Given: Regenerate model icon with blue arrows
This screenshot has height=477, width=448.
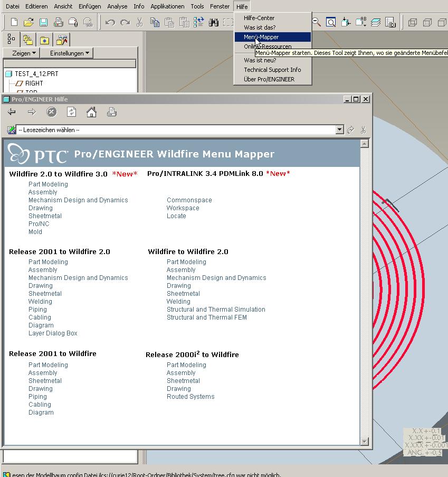Looking at the screenshot, I should pyautogui.click(x=199, y=22).
